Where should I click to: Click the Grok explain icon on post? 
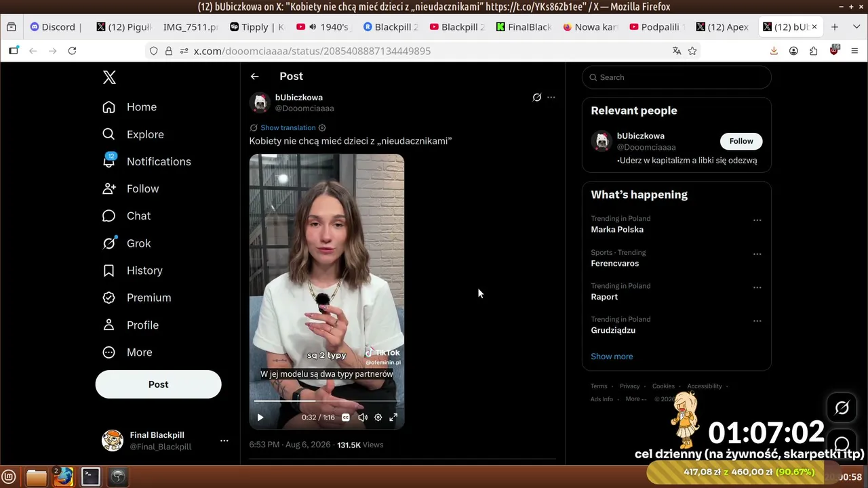[536, 98]
